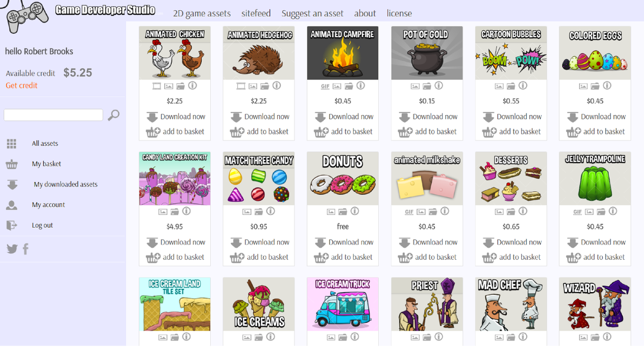The height and width of the screenshot is (357, 644).
Task: Click the folder icon under Pot of Gold
Action: (x=427, y=86)
